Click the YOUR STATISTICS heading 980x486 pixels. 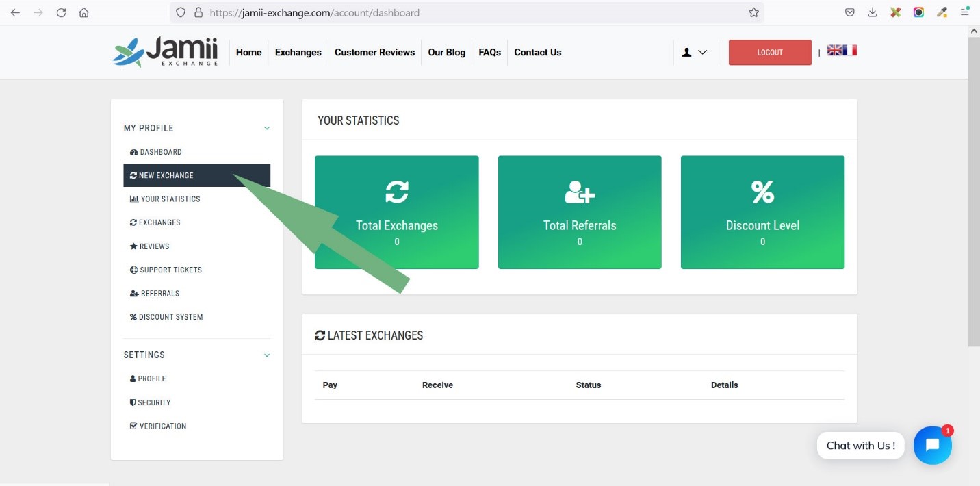tap(359, 120)
